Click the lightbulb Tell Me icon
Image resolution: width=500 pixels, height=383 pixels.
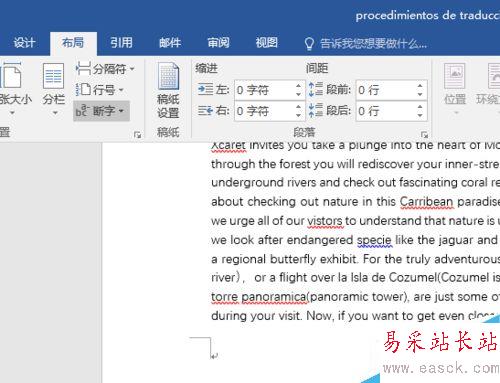click(309, 44)
